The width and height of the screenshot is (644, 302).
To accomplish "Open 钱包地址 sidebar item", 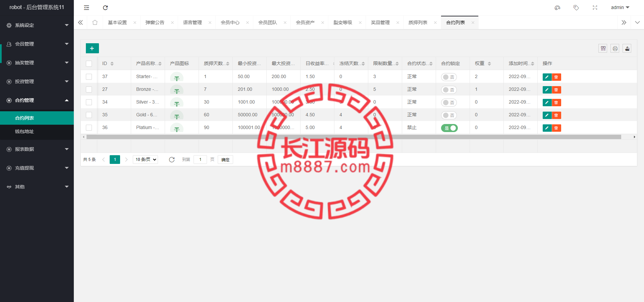I will (37, 131).
